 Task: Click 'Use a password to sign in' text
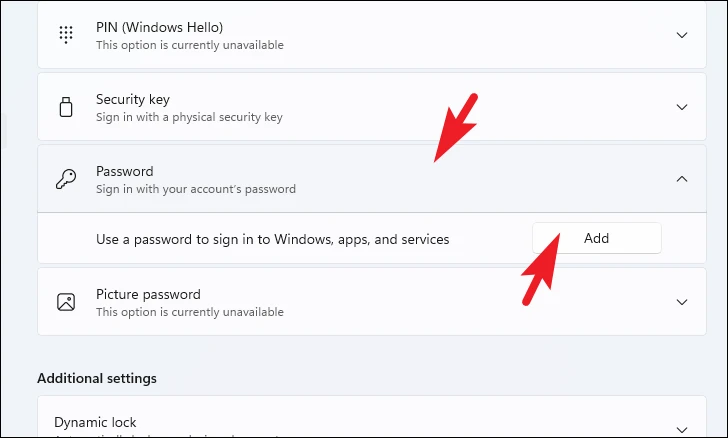273,239
